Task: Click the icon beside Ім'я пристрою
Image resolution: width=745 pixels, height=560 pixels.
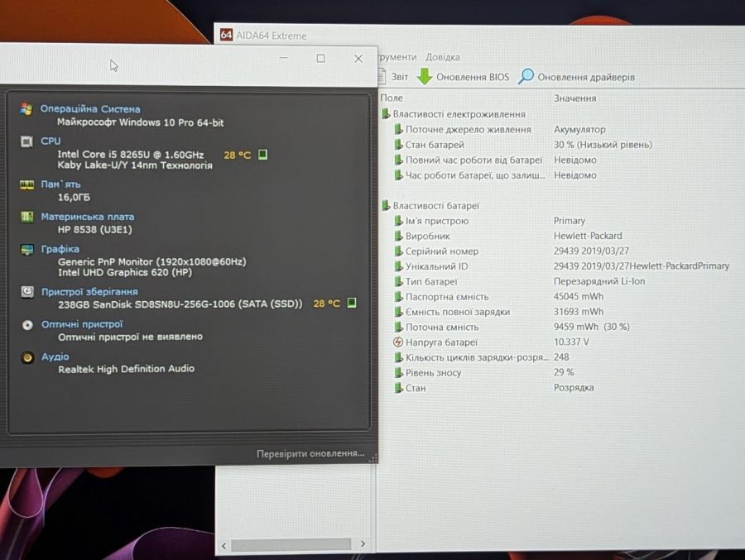Action: coord(398,221)
